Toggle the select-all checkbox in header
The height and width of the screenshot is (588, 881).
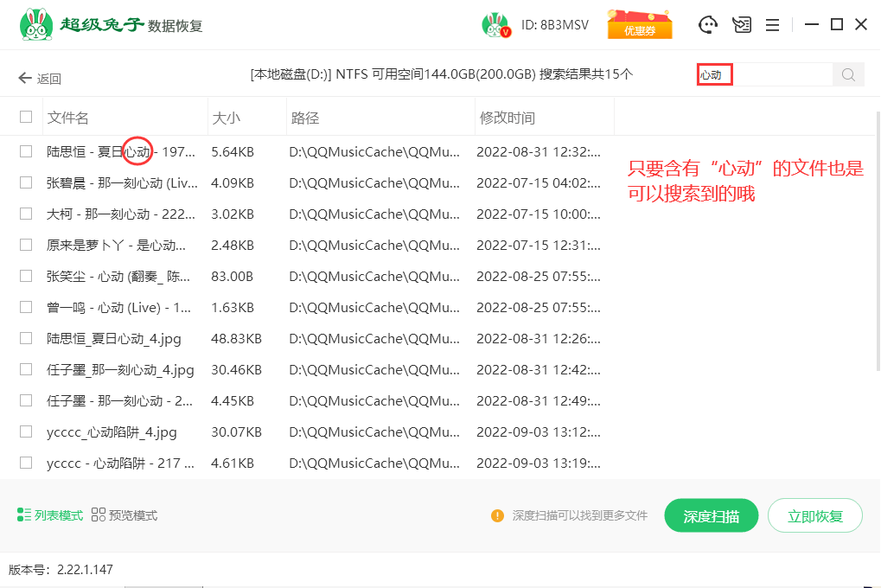coord(26,117)
